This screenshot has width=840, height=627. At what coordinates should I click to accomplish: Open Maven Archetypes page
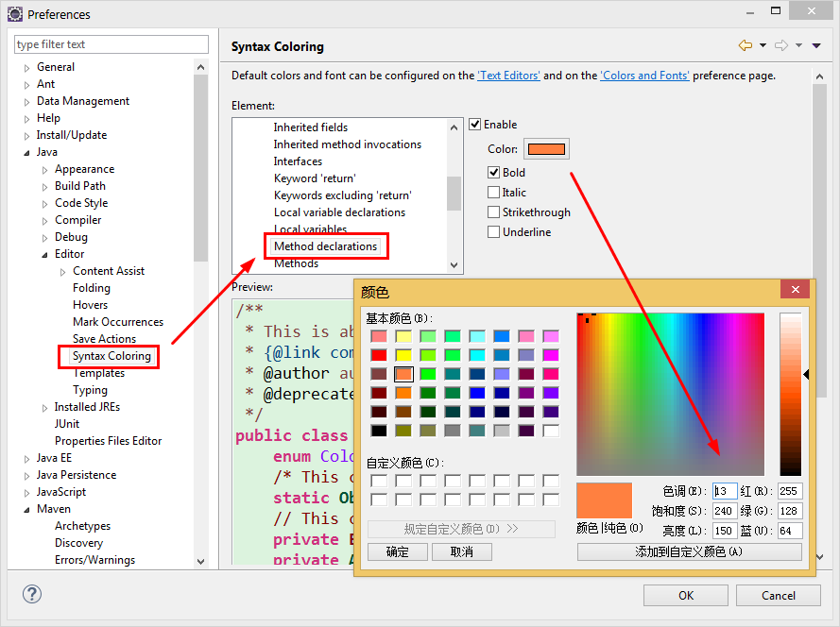point(82,526)
